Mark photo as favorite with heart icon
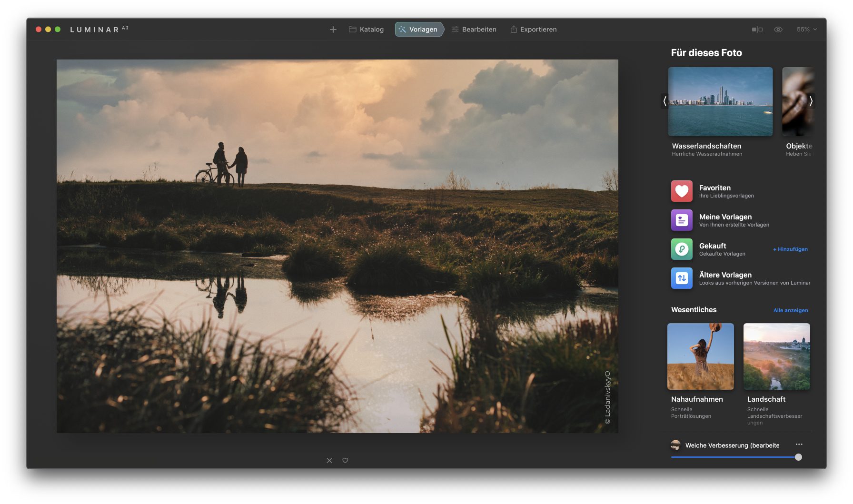This screenshot has height=504, width=853. [346, 460]
